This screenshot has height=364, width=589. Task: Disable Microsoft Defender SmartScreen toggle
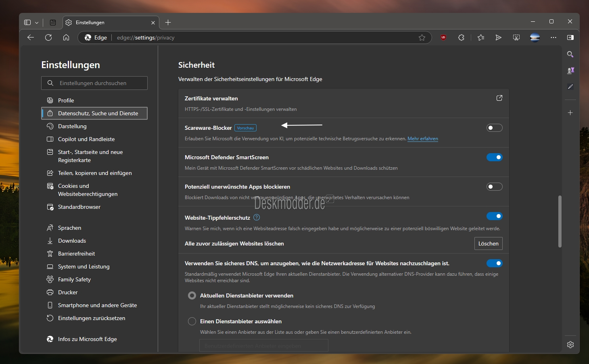click(495, 157)
